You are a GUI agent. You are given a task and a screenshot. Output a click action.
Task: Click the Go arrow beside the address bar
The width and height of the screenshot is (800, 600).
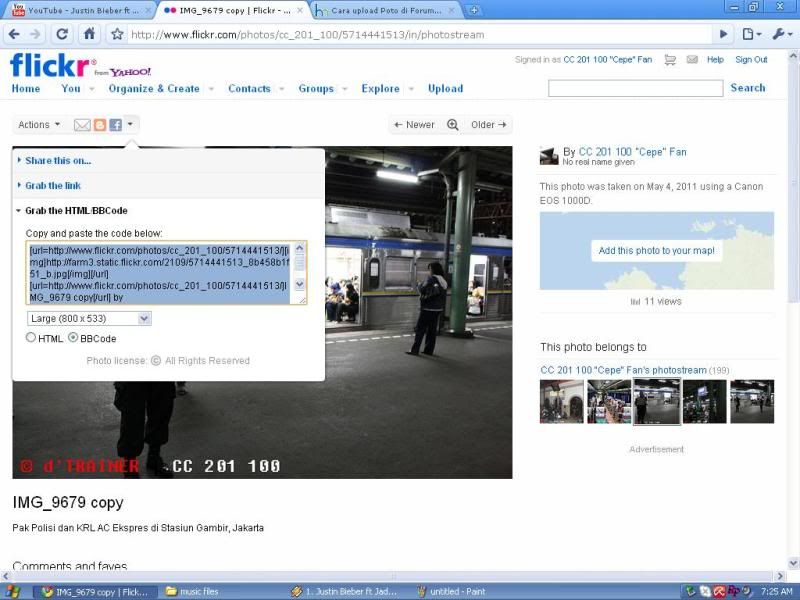click(723, 34)
